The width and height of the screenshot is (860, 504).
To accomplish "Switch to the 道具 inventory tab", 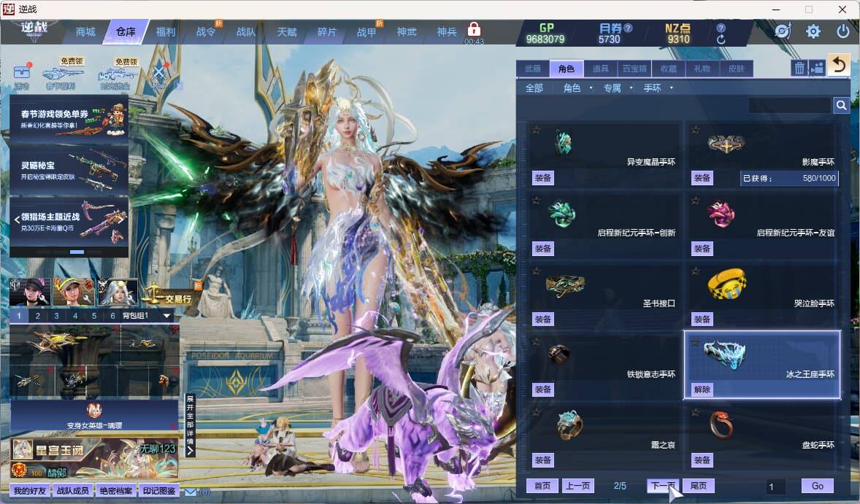I will [600, 69].
